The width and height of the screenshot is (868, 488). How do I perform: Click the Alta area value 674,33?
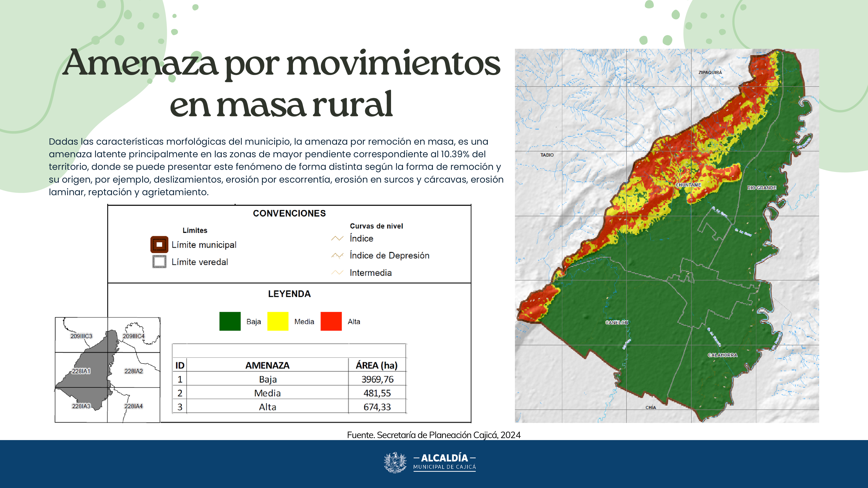377,407
